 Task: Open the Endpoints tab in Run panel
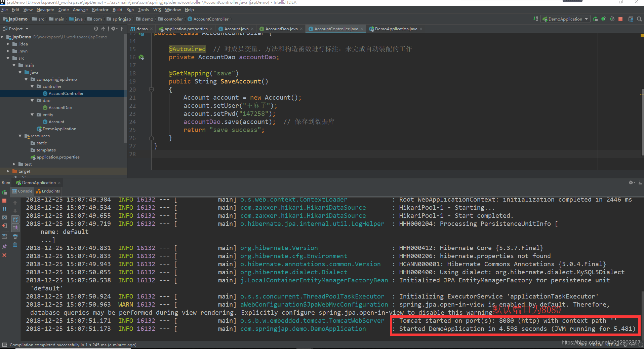coord(48,191)
